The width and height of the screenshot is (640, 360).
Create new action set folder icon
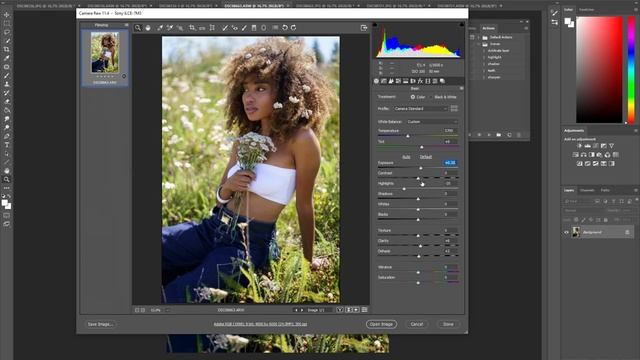pyautogui.click(x=499, y=135)
